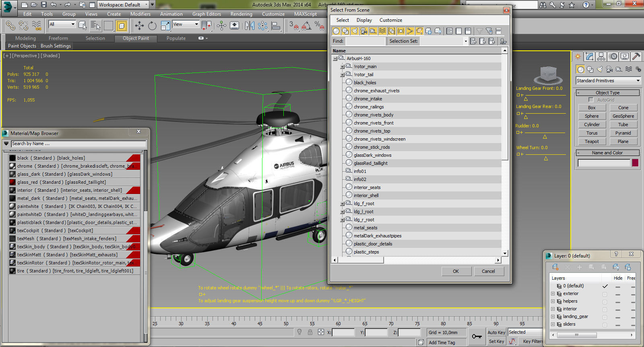The width and height of the screenshot is (644, 347).
Task: Open Select by Name from the main toolbar
Action: pyautogui.click(x=95, y=26)
